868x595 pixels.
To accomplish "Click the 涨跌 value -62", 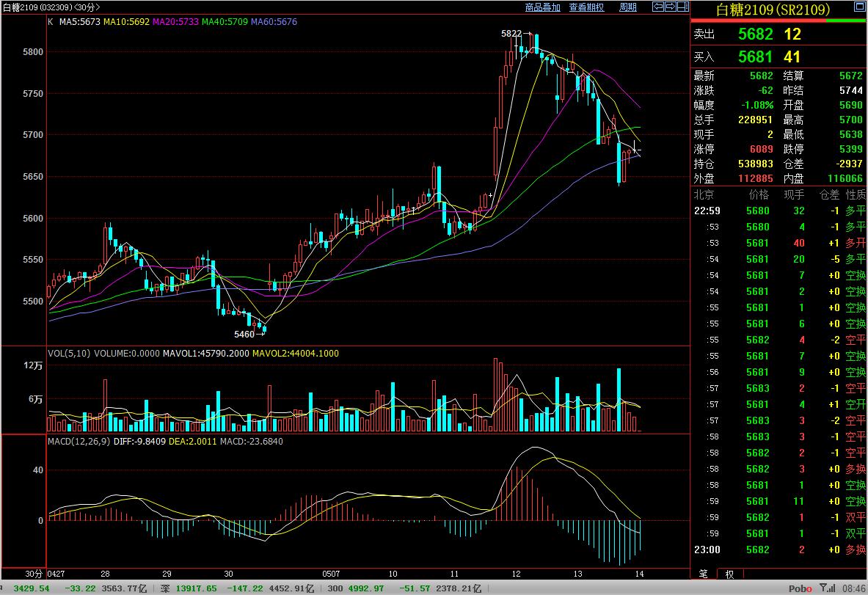I will pyautogui.click(x=765, y=90).
